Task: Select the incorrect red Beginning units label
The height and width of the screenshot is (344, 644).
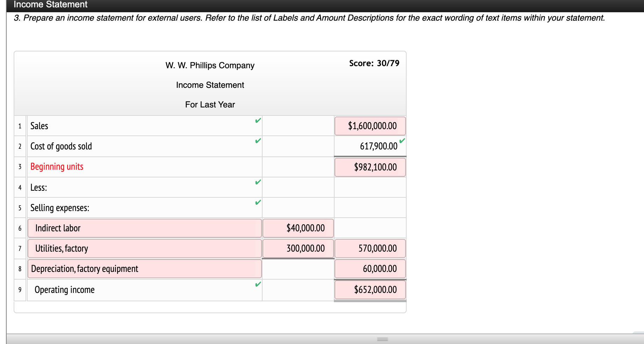Action: (57, 167)
